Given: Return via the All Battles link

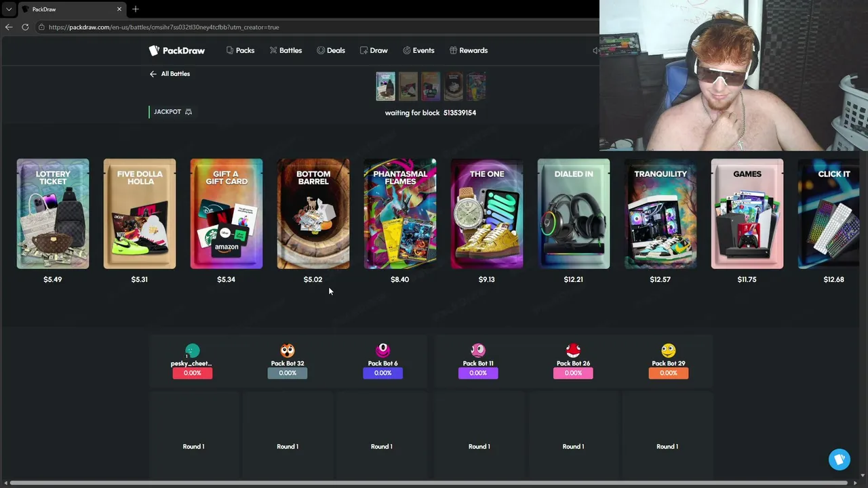Looking at the screenshot, I should pyautogui.click(x=170, y=74).
